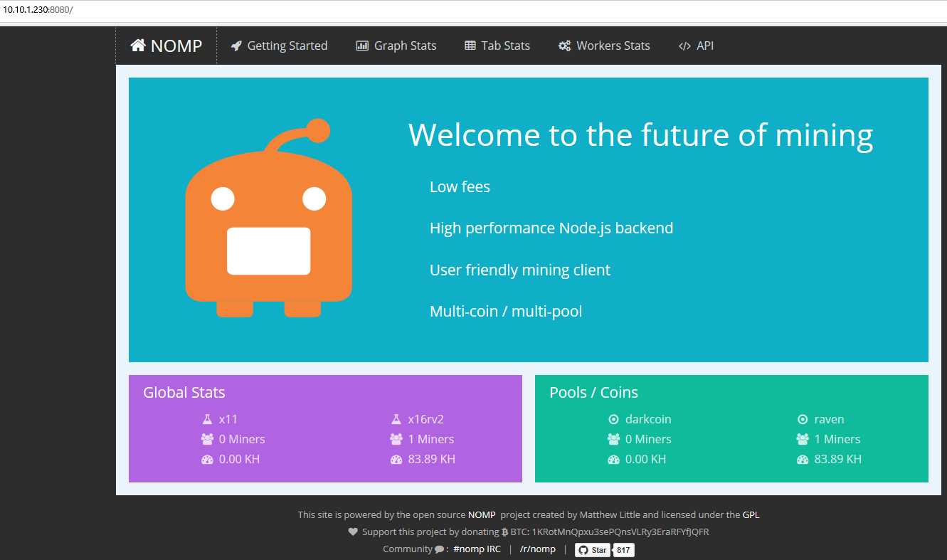Follow the NOMP project link in footer
Image resolution: width=947 pixels, height=560 pixels.
point(482,514)
